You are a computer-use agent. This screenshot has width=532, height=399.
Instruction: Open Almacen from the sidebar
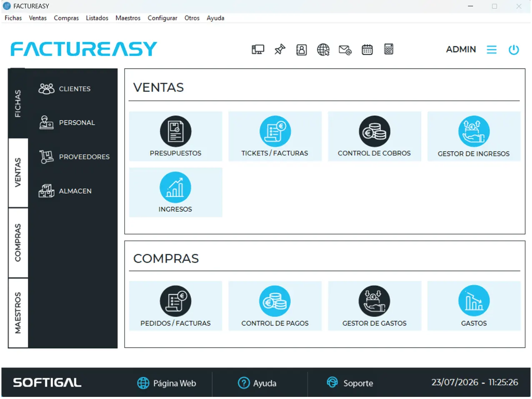(65, 191)
